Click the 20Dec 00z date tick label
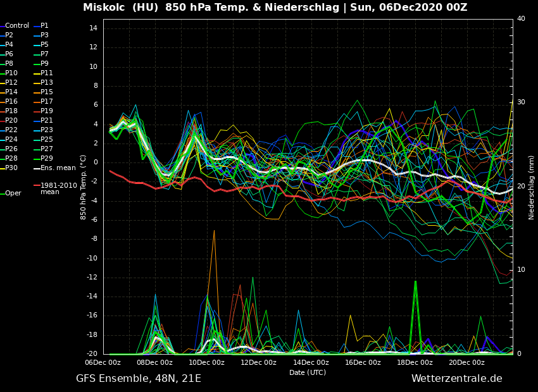Image resolution: width=538 pixels, height=392 pixels. click(x=466, y=363)
